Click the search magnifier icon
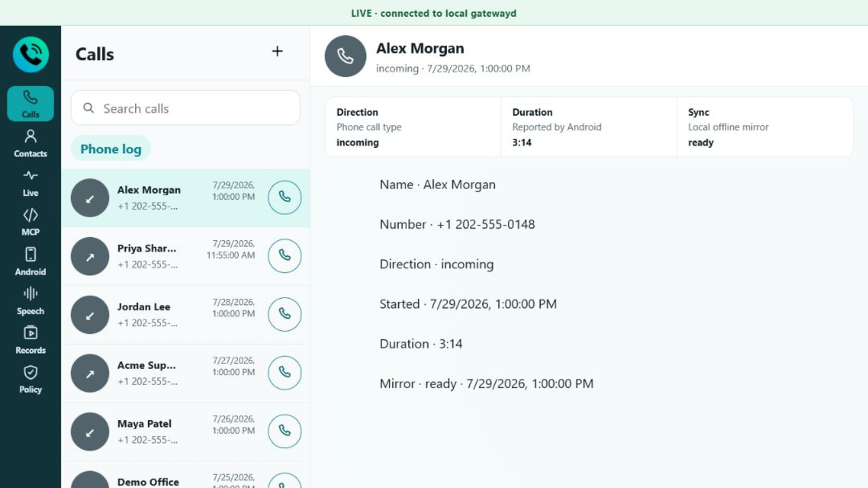The height and width of the screenshot is (488, 868). [89, 108]
